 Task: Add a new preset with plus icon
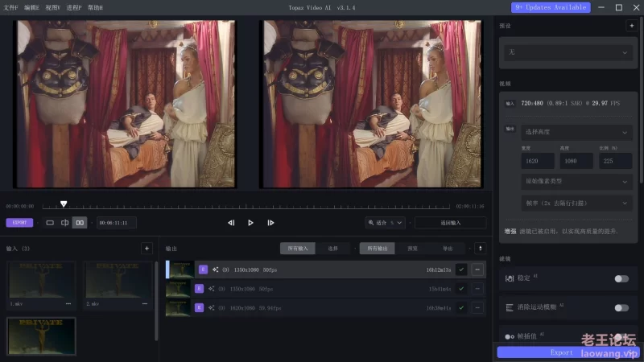tap(631, 26)
